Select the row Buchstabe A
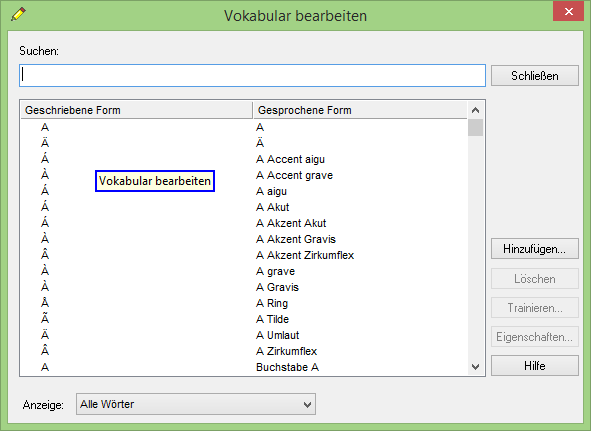 (244, 367)
